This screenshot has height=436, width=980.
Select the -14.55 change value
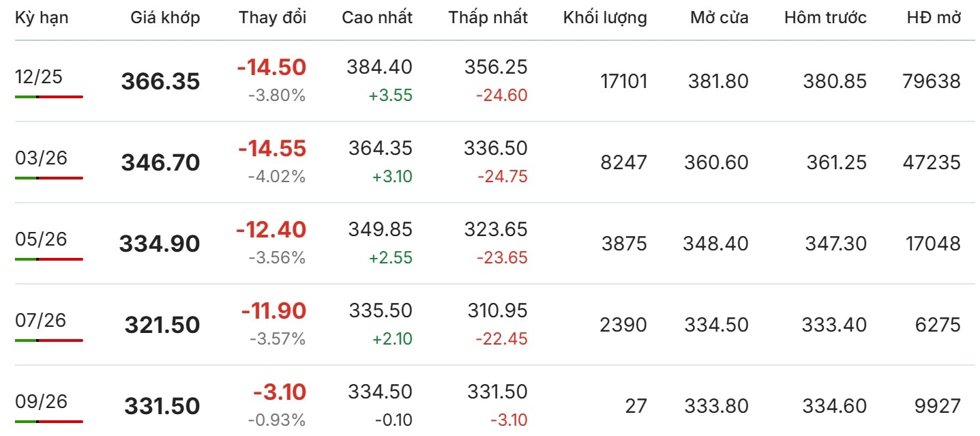[272, 148]
